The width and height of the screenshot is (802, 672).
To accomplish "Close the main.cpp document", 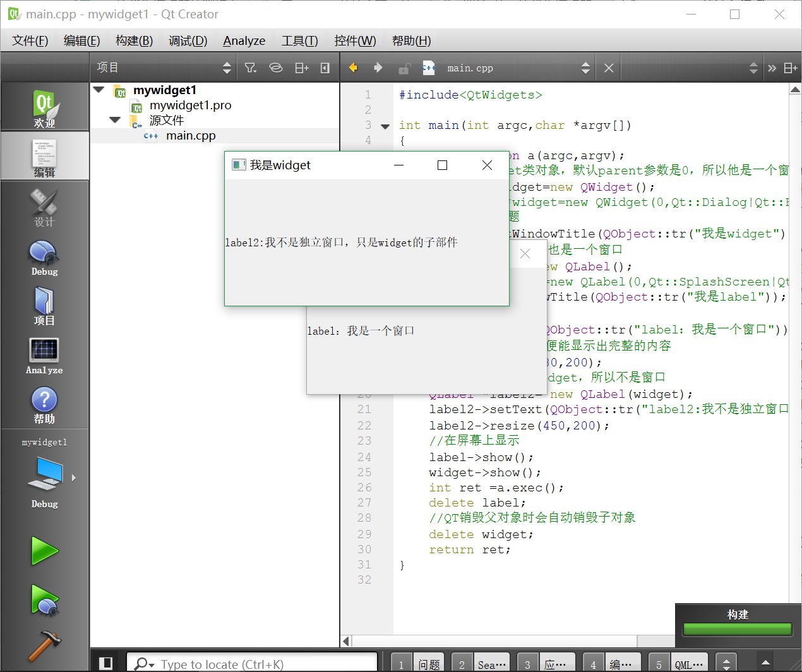I will (x=609, y=68).
